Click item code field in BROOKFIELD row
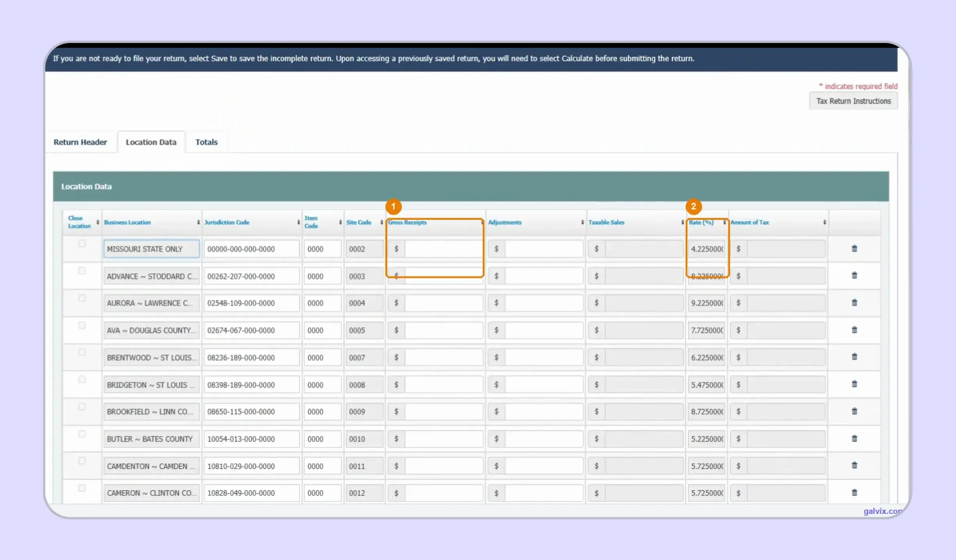The image size is (956, 560). click(323, 412)
